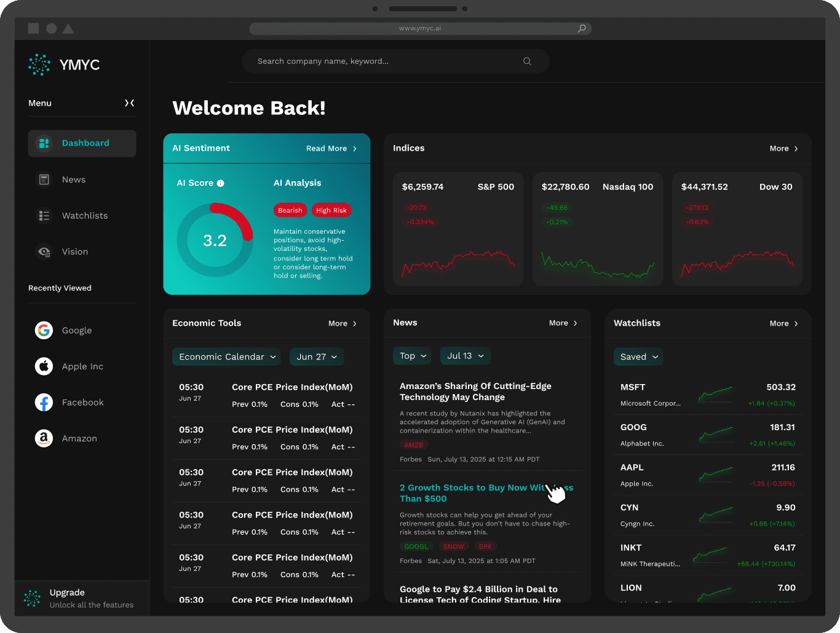Open the Dow 30 index card

click(737, 229)
